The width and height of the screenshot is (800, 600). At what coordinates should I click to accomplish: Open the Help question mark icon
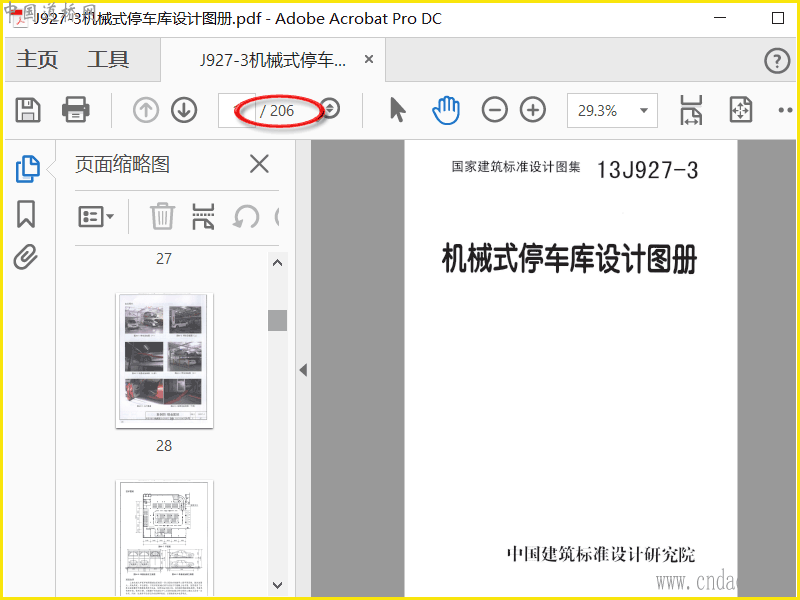click(777, 61)
